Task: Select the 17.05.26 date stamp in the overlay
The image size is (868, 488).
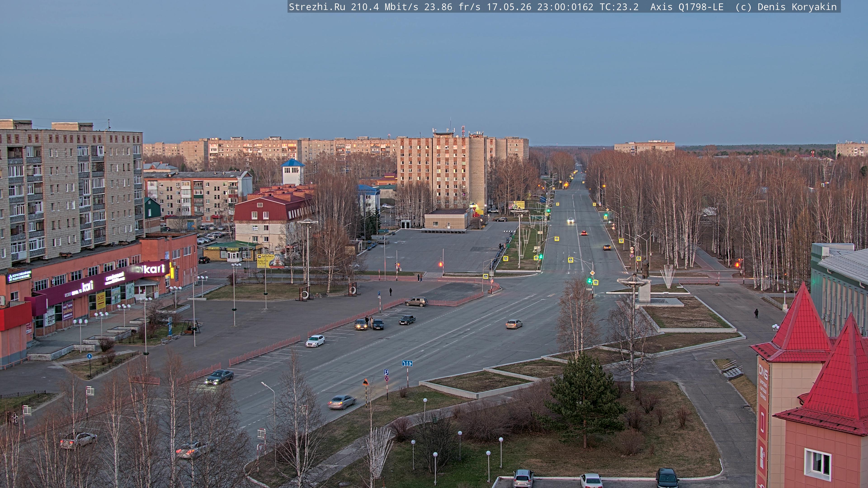Action: pyautogui.click(x=508, y=7)
